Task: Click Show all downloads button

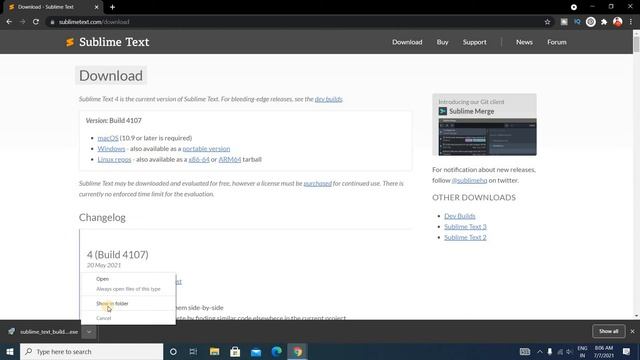Action: (608, 331)
